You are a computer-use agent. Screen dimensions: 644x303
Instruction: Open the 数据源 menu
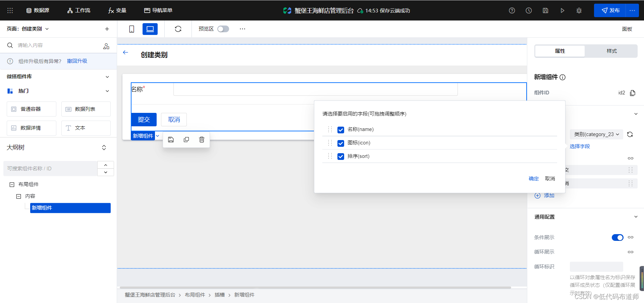[x=38, y=10]
